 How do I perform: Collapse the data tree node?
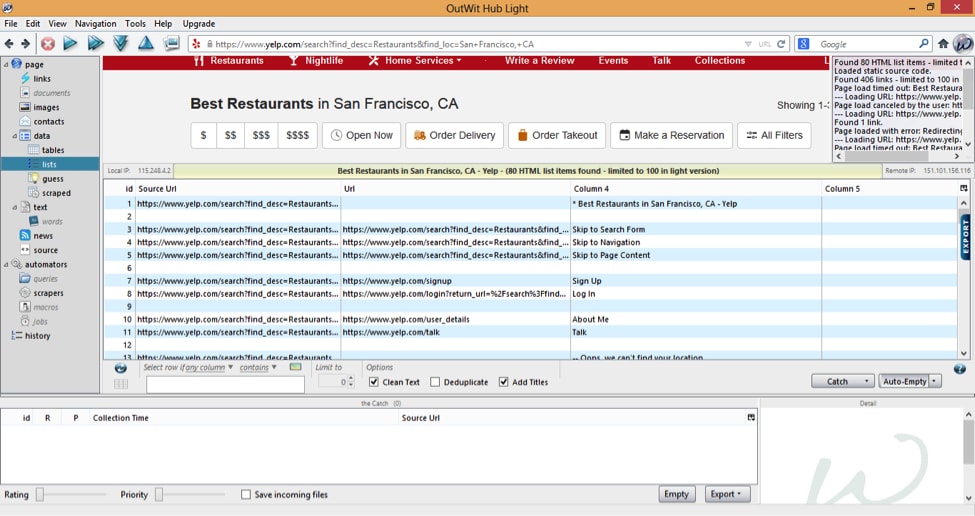point(15,136)
